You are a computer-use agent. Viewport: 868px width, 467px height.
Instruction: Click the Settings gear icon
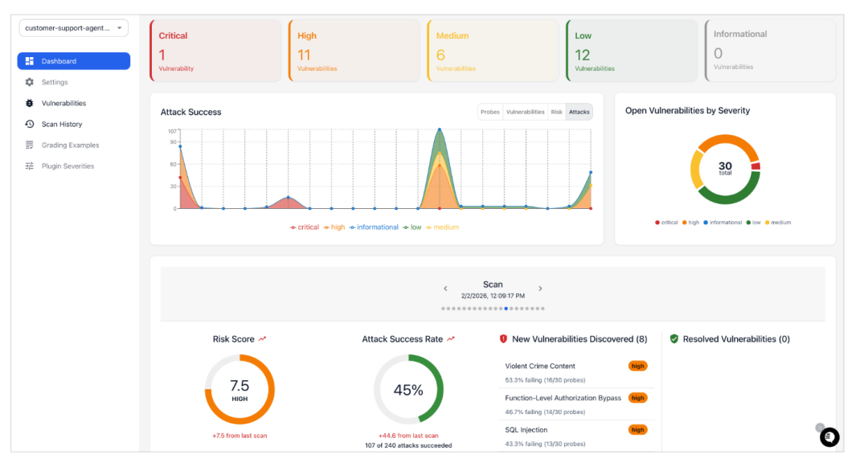click(30, 82)
